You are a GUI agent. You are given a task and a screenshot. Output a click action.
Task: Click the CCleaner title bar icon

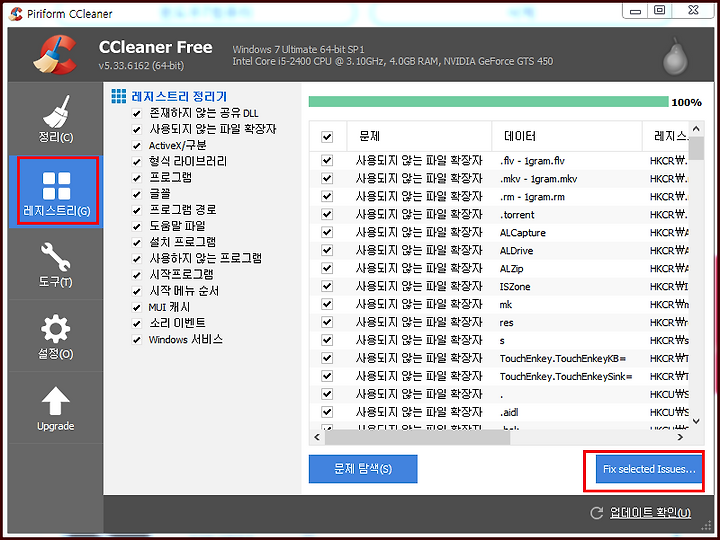(x=16, y=14)
